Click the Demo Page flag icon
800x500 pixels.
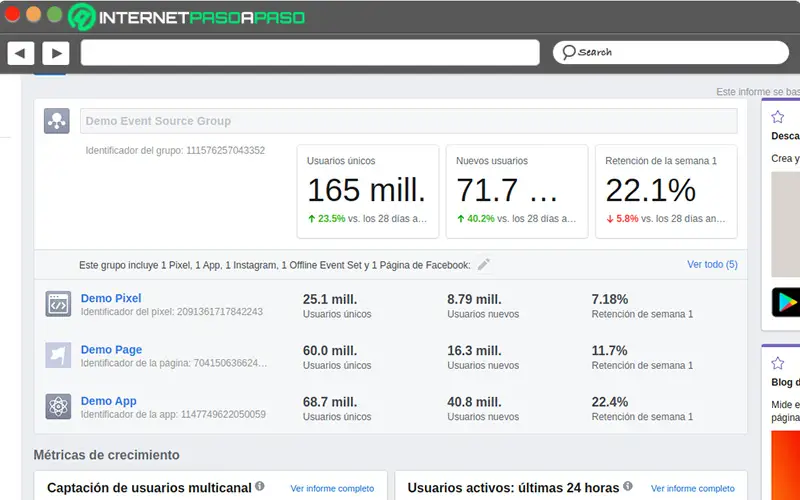pyautogui.click(x=58, y=355)
